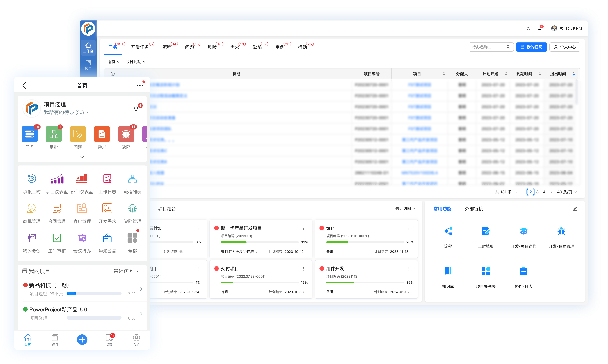
Task: Tap the 缺陷管理 bug icon in the grid
Action: (x=132, y=209)
